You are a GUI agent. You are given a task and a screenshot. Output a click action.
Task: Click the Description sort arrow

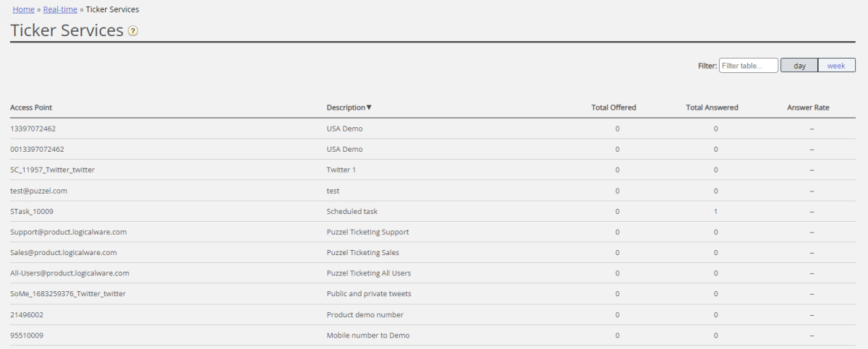(369, 108)
